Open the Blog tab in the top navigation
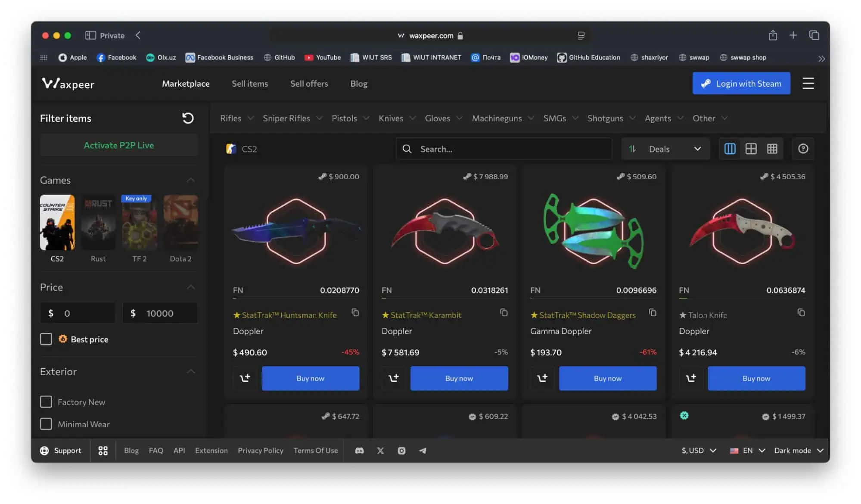The height and width of the screenshot is (504, 861). [x=358, y=84]
